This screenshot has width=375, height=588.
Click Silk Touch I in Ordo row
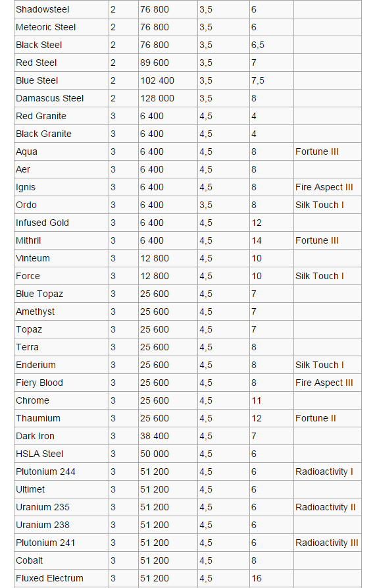click(320, 205)
